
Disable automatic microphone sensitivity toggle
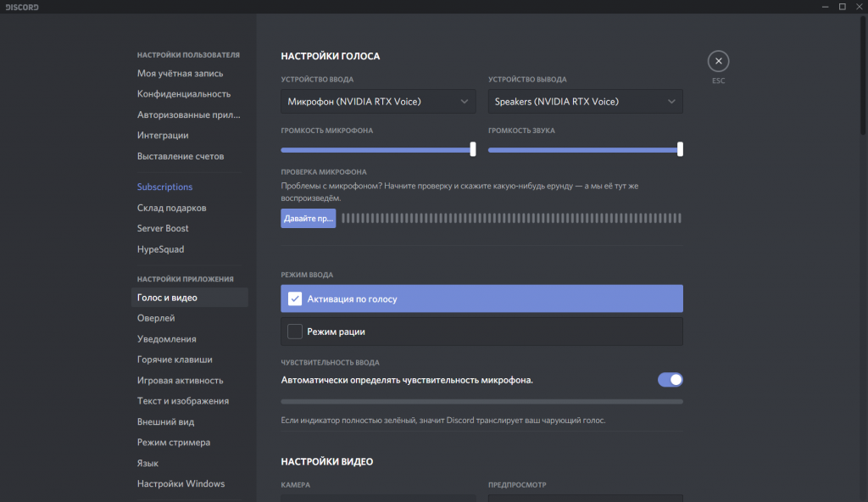pyautogui.click(x=670, y=380)
